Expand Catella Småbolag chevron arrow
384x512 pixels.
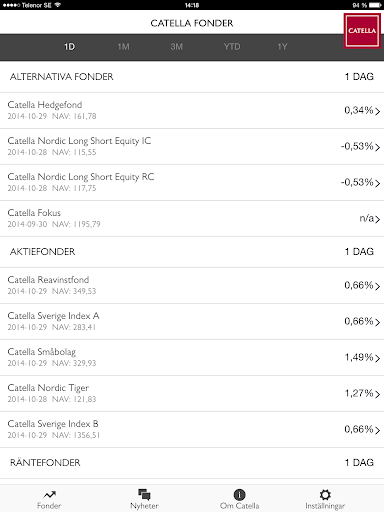(x=377, y=358)
